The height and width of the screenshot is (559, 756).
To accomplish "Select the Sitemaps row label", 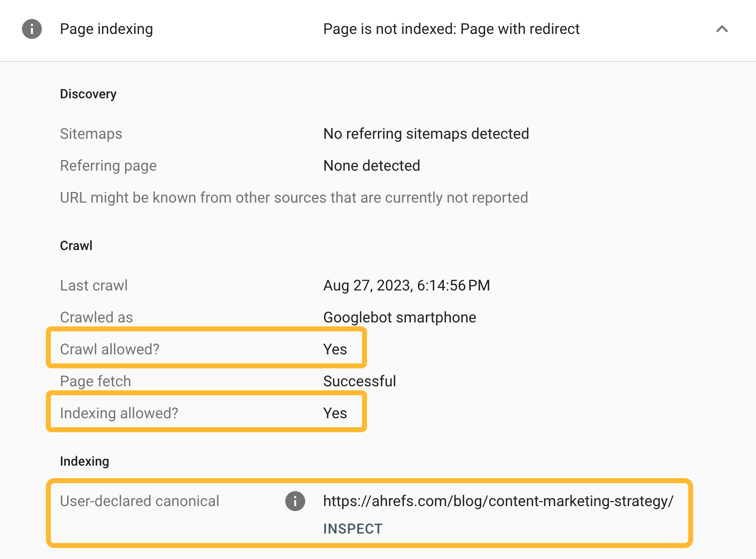I will point(91,133).
